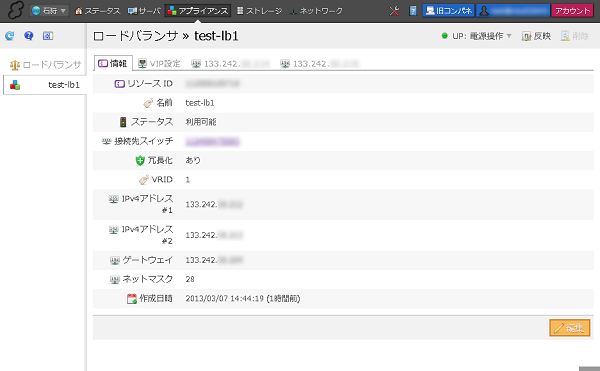Open the first 133.242 server tab
600x371 pixels.
coord(231,63)
